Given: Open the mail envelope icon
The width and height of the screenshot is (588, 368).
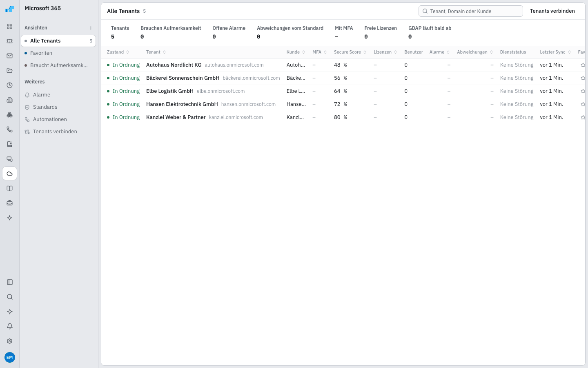Looking at the screenshot, I should [x=10, y=56].
